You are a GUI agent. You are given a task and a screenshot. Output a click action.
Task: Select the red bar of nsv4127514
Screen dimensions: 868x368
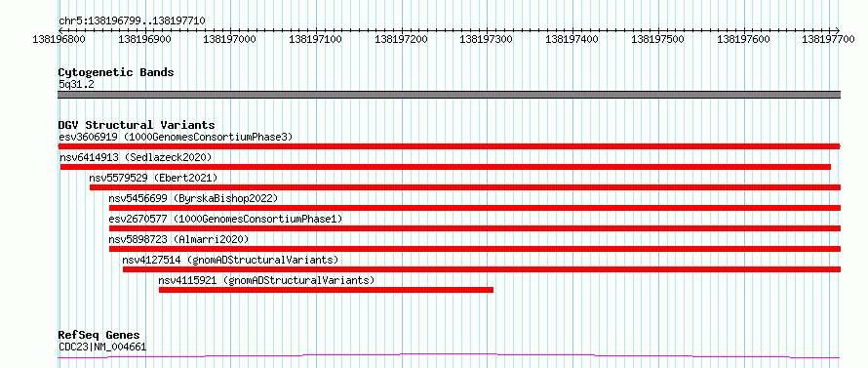[482, 268]
